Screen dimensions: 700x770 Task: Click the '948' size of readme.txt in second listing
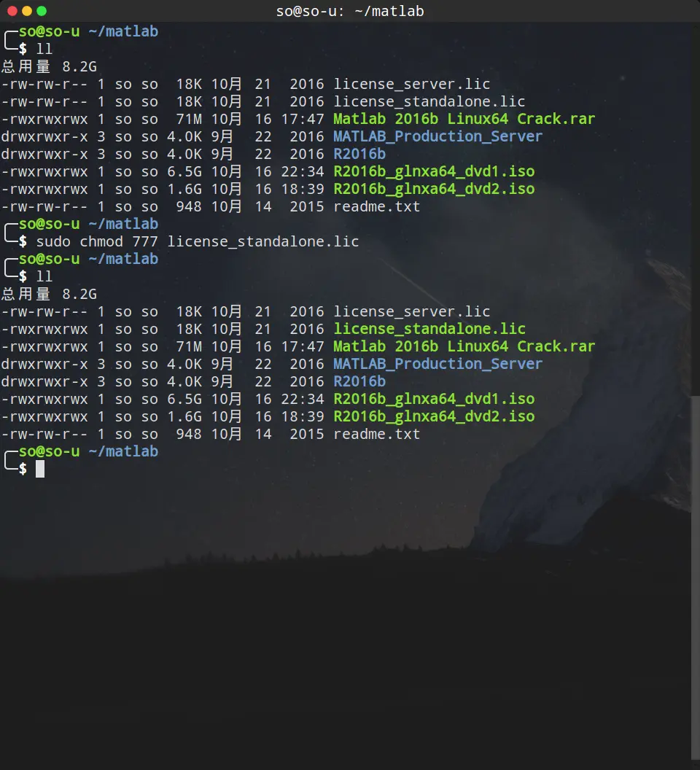pos(189,434)
